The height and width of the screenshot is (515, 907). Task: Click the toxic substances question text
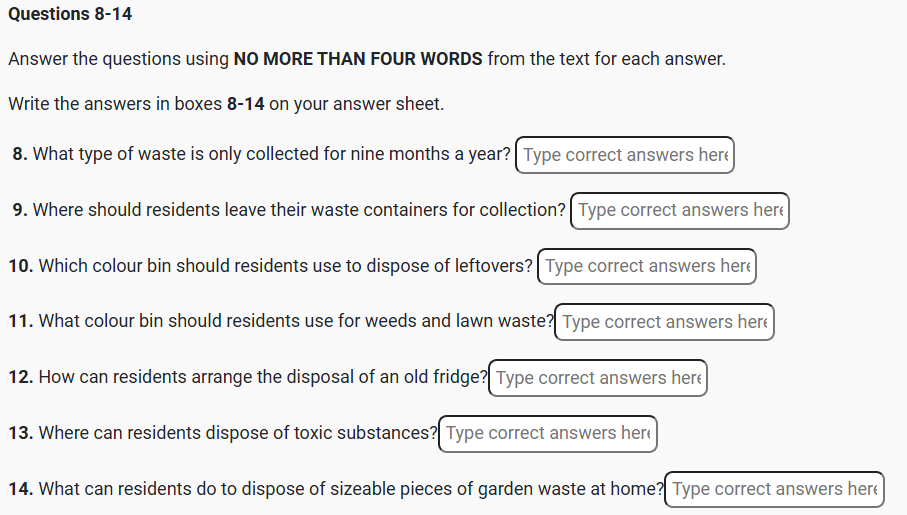(238, 433)
